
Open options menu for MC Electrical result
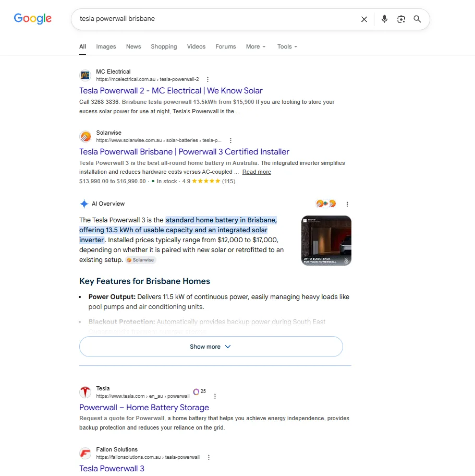tap(208, 79)
